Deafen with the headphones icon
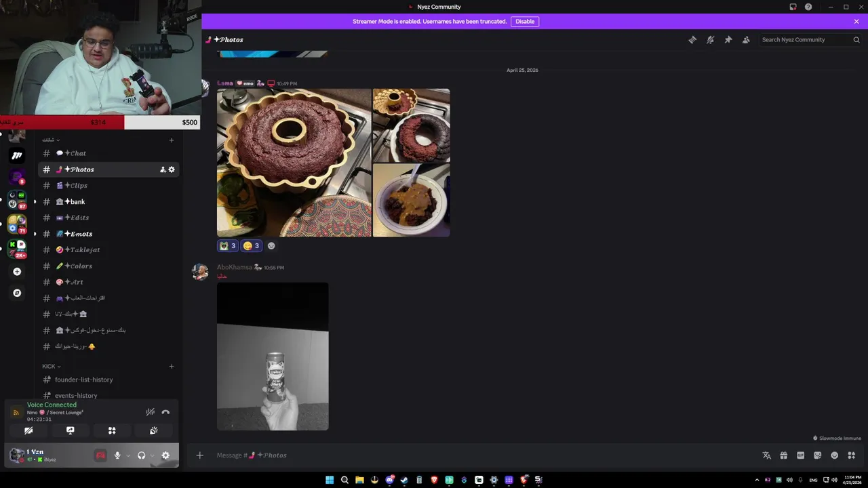This screenshot has width=868, height=488. pyautogui.click(x=141, y=455)
